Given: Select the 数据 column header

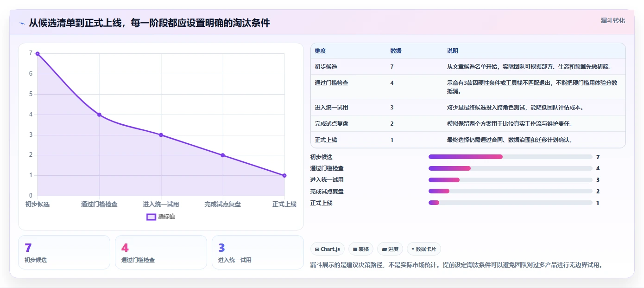Looking at the screenshot, I should click(396, 51).
